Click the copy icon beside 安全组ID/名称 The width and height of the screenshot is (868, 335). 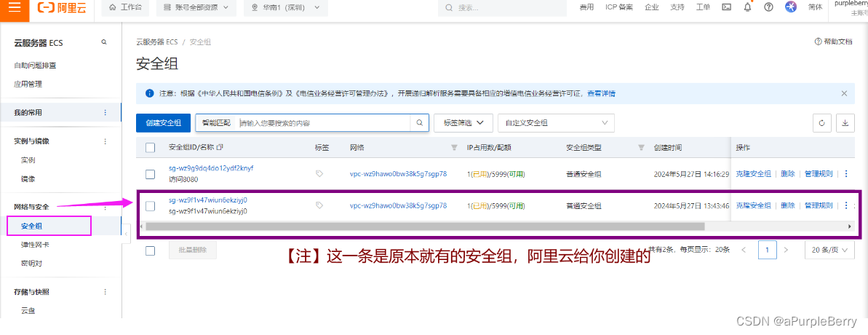(220, 147)
